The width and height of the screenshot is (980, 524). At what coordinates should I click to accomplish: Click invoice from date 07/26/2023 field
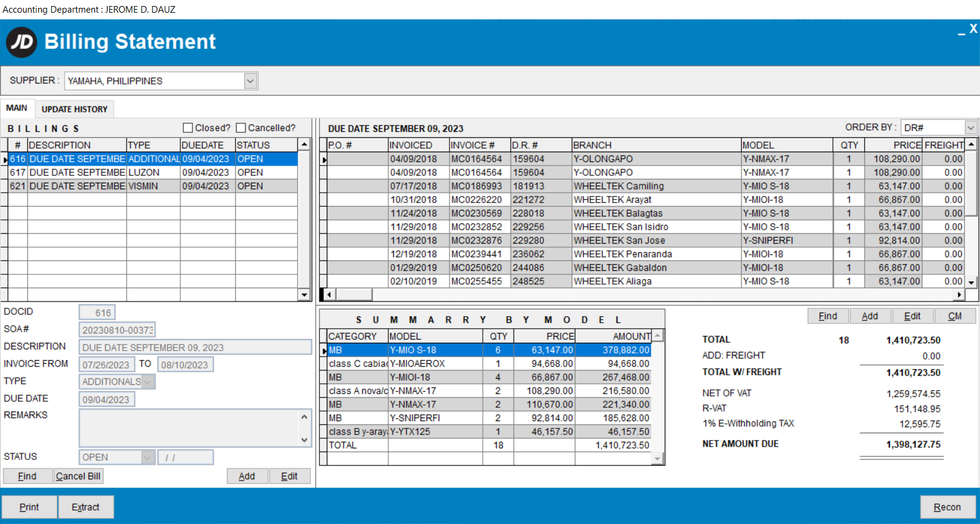coord(106,364)
